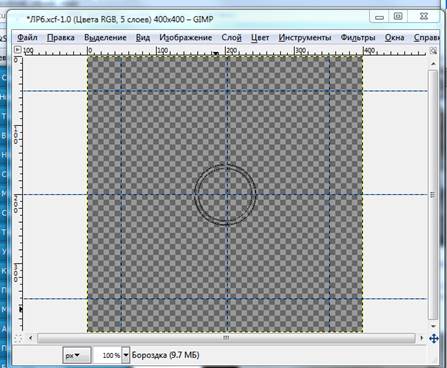Open the zoom percentage dropdown arrow
The height and width of the screenshot is (368, 447).
[126, 355]
